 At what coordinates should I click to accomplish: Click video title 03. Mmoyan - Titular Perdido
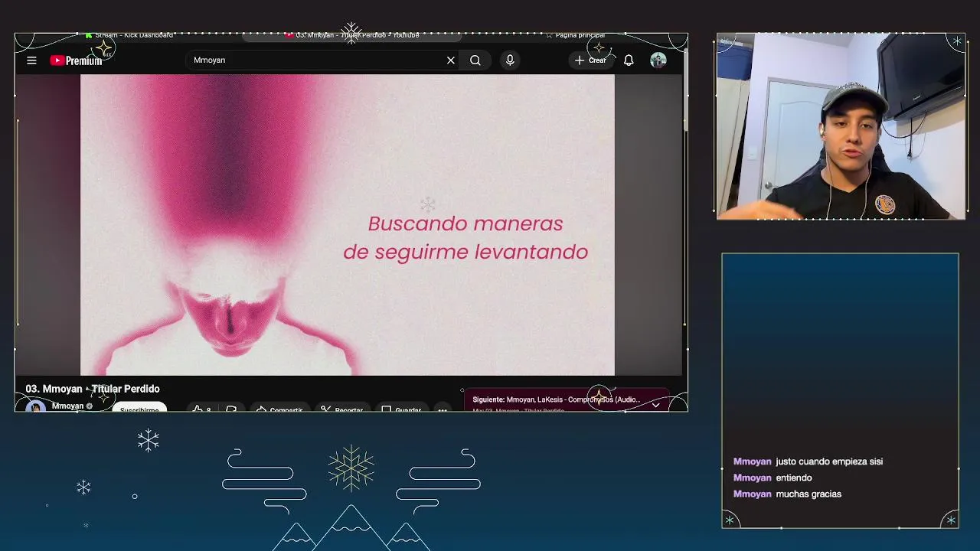point(93,389)
